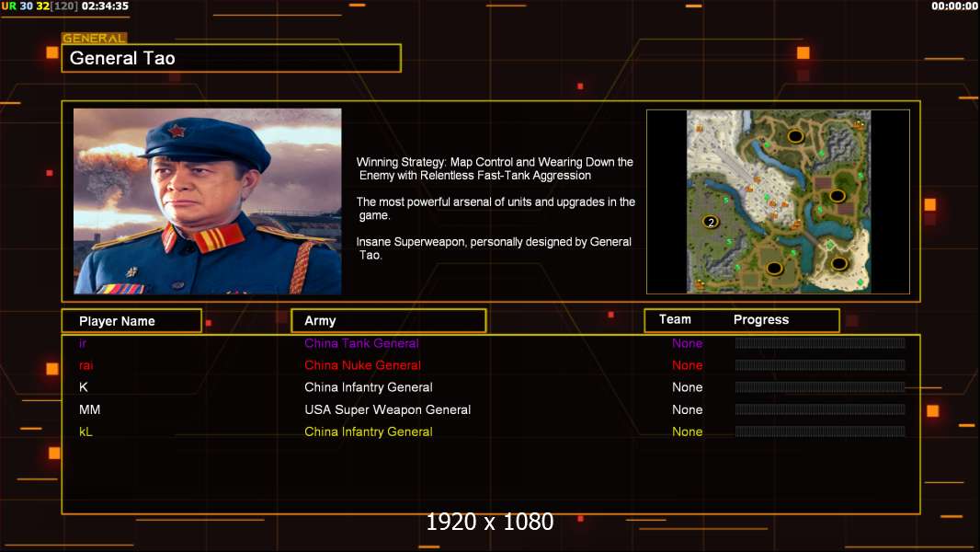Image resolution: width=980 pixels, height=552 pixels.
Task: Click 'China Nuke General' army entry
Action: 362,365
